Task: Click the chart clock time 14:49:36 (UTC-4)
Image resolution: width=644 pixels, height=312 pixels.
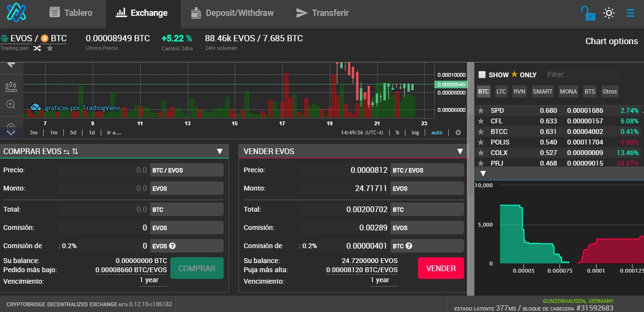Action: point(362,132)
